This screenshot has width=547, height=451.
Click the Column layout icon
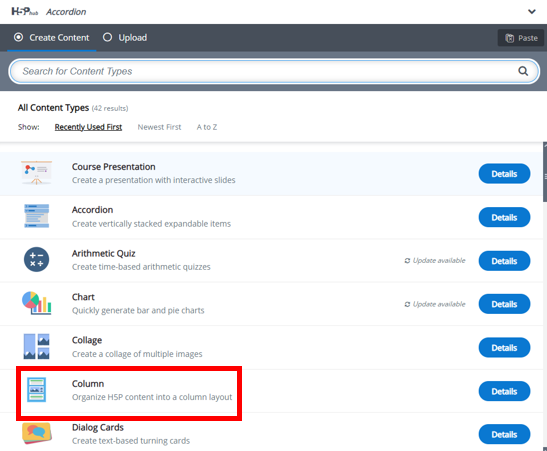tap(37, 390)
